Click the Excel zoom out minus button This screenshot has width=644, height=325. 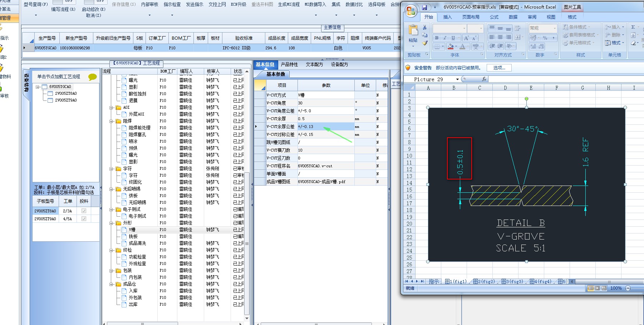click(628, 288)
